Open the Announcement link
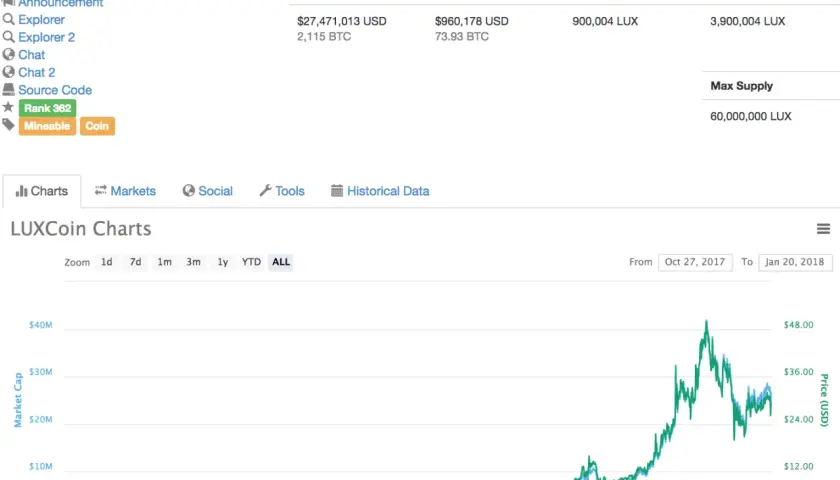 click(x=61, y=3)
